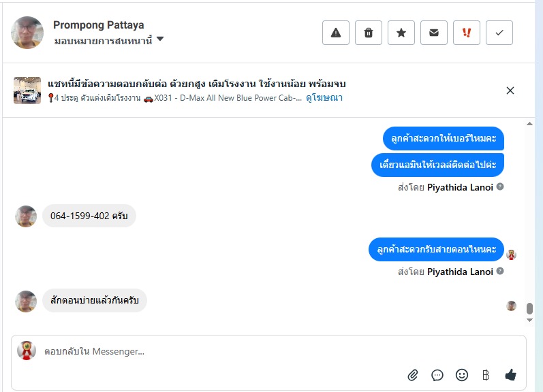Attach a file with paperclip icon
543x392 pixels.
tap(413, 375)
